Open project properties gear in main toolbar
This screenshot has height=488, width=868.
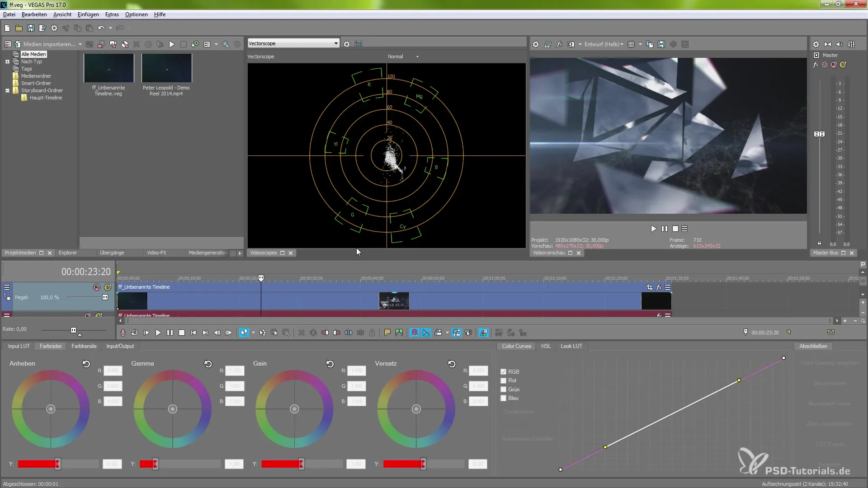[x=54, y=28]
